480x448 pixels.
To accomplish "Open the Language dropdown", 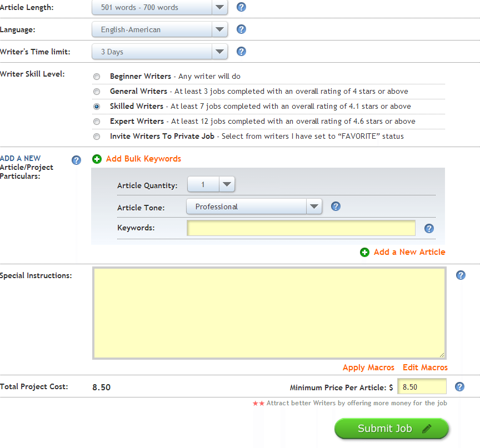I will [159, 29].
